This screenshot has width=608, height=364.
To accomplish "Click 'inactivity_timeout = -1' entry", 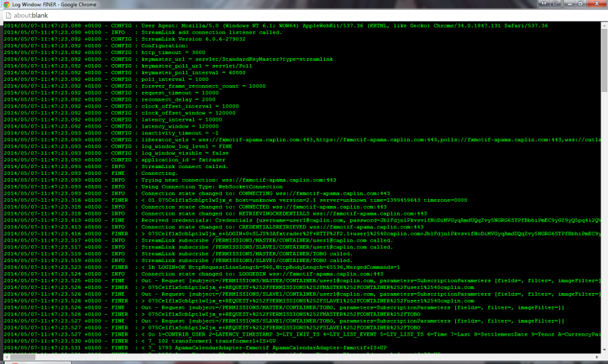I will pos(111,133).
